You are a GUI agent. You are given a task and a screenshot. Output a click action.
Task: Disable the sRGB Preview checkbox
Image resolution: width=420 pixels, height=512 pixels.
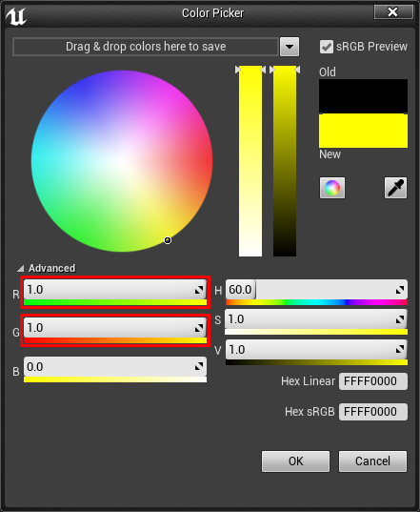coord(327,47)
